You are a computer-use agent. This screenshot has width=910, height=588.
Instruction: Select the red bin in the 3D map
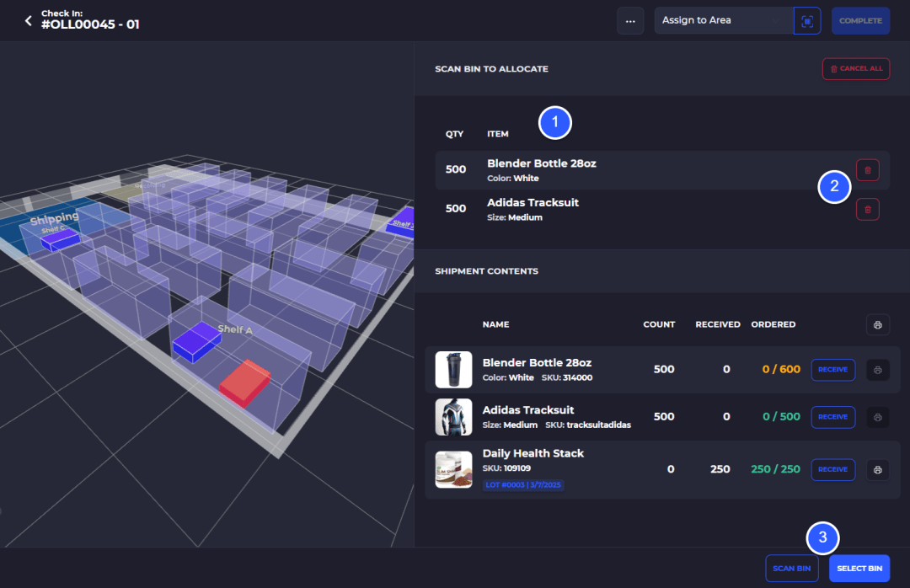tap(245, 382)
